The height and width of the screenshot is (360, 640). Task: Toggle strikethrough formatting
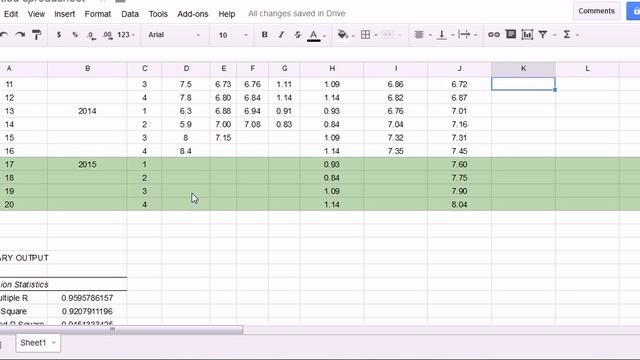point(298,35)
